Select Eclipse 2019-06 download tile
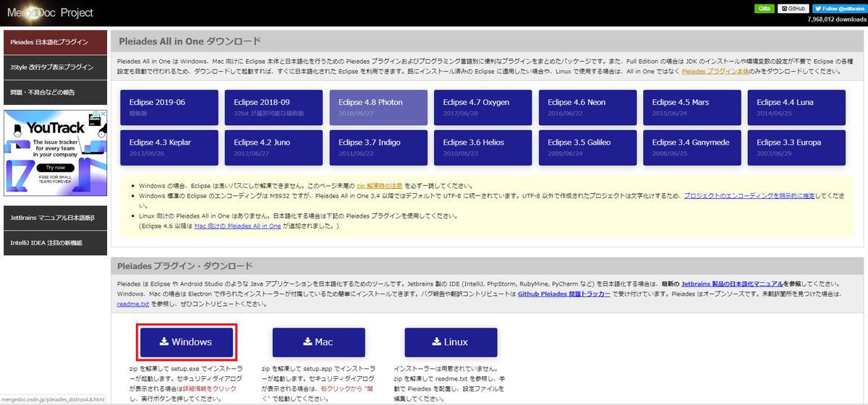This screenshot has width=868, height=405. 169,108
